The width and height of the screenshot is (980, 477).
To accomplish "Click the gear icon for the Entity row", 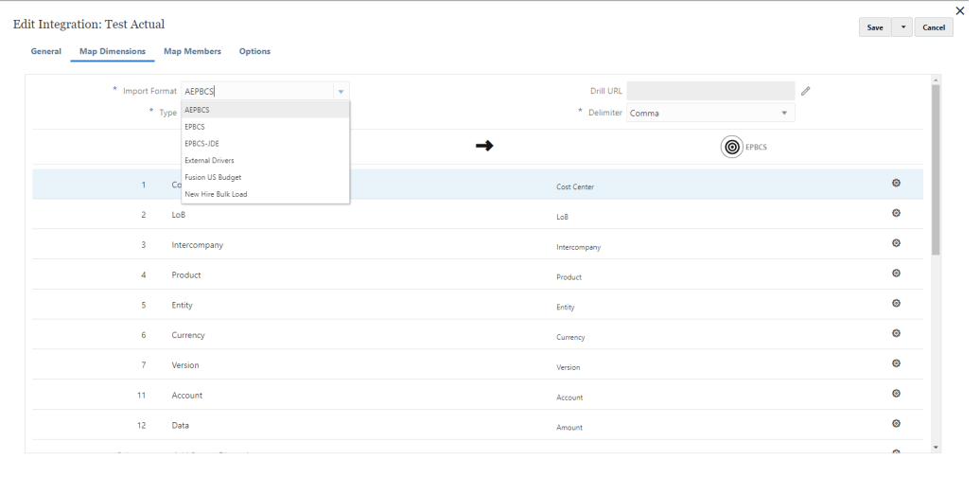I will (896, 303).
